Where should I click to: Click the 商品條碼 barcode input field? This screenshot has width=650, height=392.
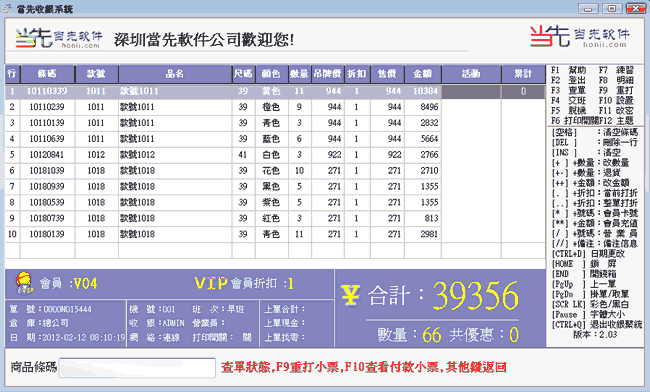pos(137,368)
